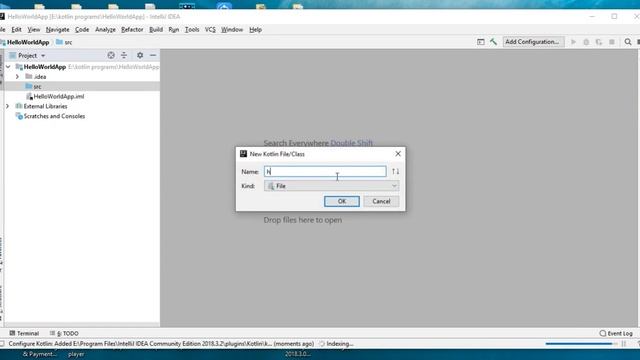The width and height of the screenshot is (640, 360).
Task: Click the sort arrows icon beside Name field
Action: (396, 171)
